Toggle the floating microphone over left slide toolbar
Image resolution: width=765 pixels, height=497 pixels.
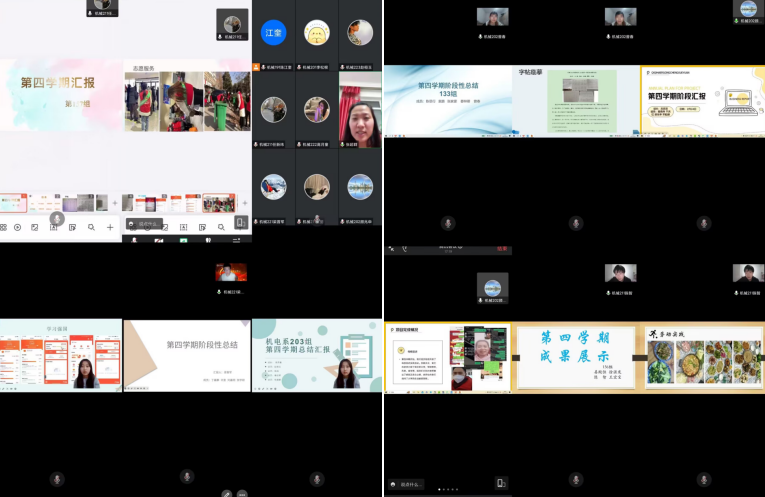[x=57, y=219]
